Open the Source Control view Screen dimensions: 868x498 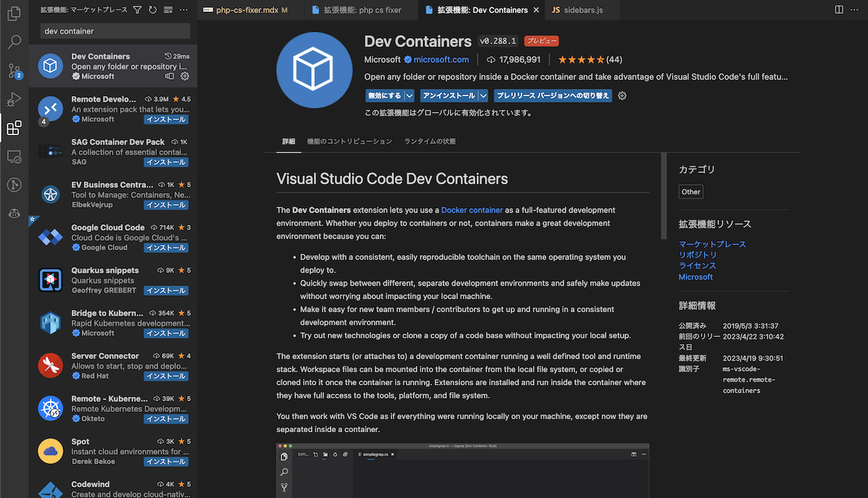(x=14, y=71)
